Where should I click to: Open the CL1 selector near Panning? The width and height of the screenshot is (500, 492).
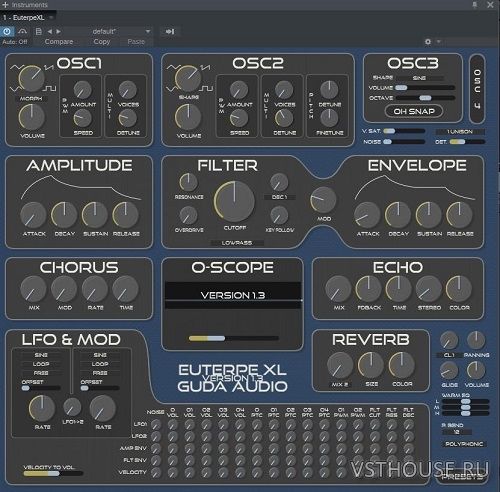[x=449, y=355]
